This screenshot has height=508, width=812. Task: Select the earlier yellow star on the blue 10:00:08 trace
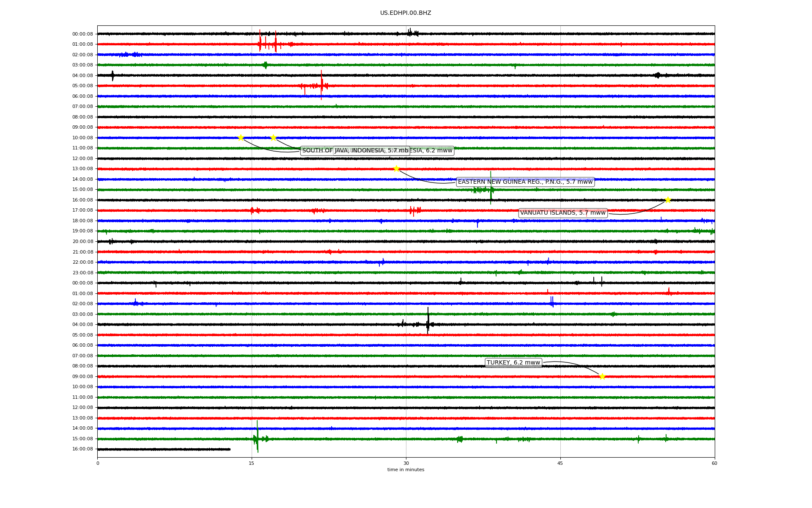(x=241, y=138)
